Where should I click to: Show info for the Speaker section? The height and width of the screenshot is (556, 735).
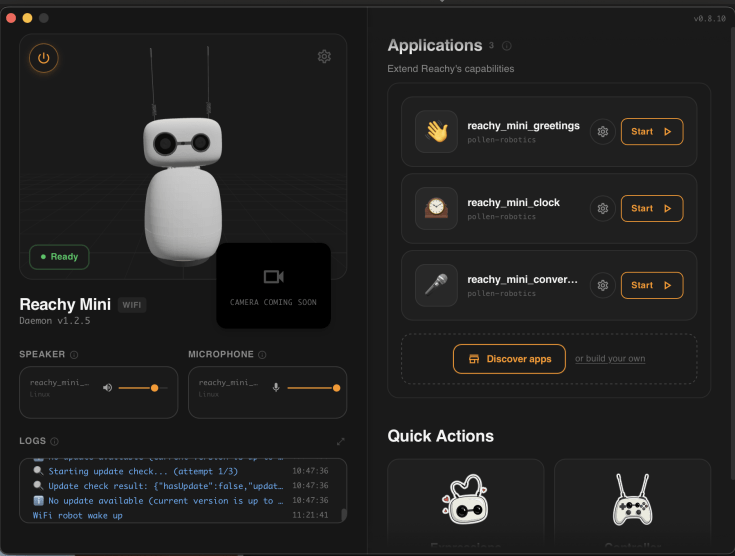tap(74, 354)
